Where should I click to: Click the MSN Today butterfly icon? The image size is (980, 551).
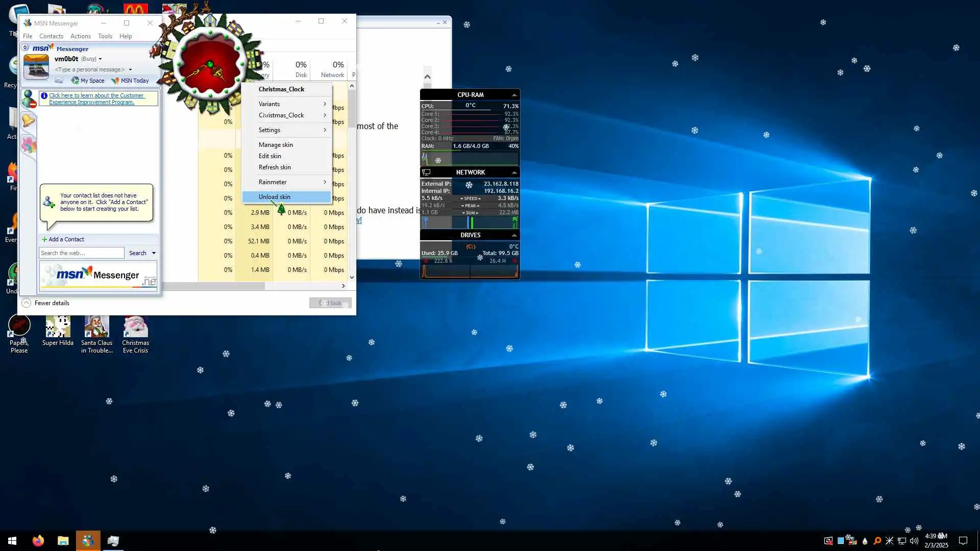tap(115, 81)
